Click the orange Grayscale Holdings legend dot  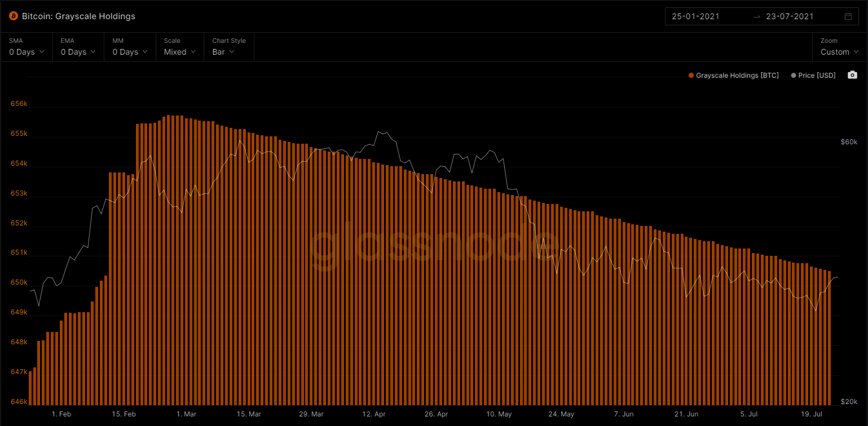[691, 76]
